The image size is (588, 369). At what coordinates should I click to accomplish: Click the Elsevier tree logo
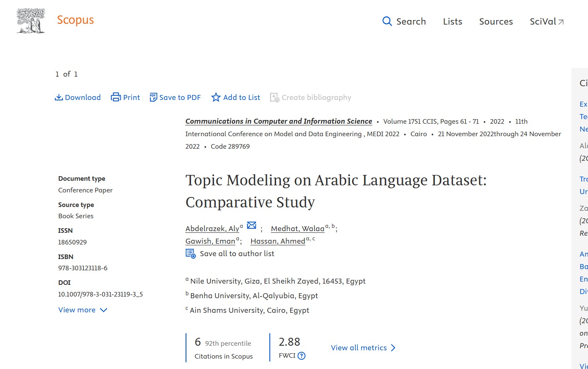point(30,21)
